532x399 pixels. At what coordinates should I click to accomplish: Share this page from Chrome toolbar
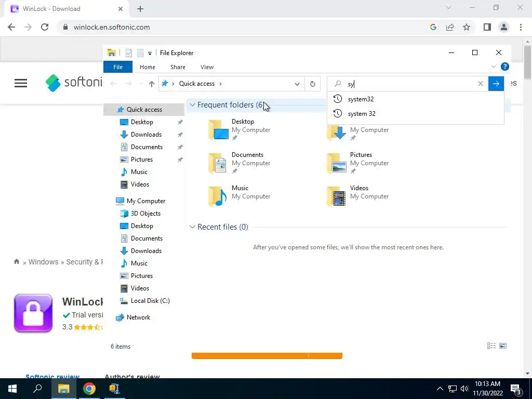coord(450,27)
